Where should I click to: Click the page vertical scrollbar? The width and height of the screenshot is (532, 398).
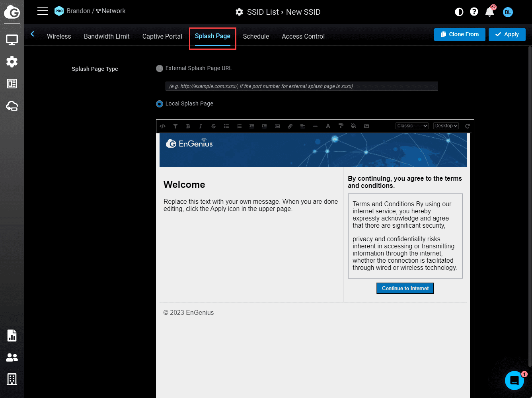[530, 207]
